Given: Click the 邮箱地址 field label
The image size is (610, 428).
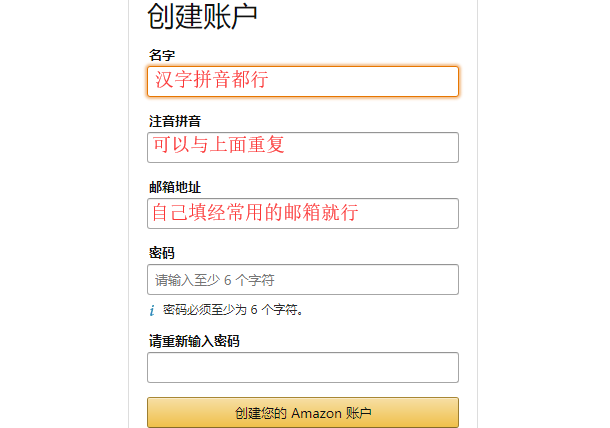Looking at the screenshot, I should (175, 187).
